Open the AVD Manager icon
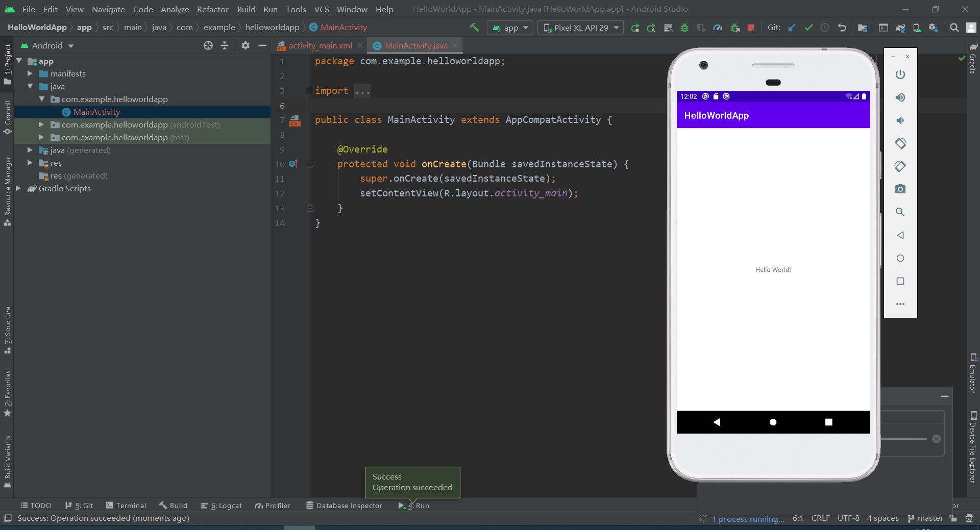 coord(917,28)
